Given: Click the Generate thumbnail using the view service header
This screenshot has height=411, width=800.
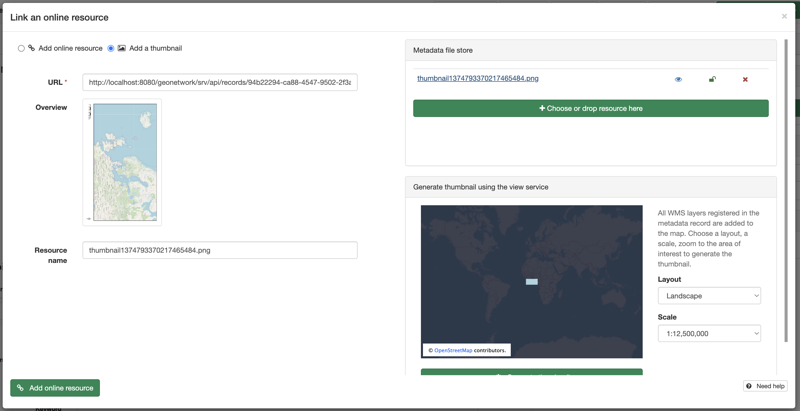Looking at the screenshot, I should click(591, 187).
